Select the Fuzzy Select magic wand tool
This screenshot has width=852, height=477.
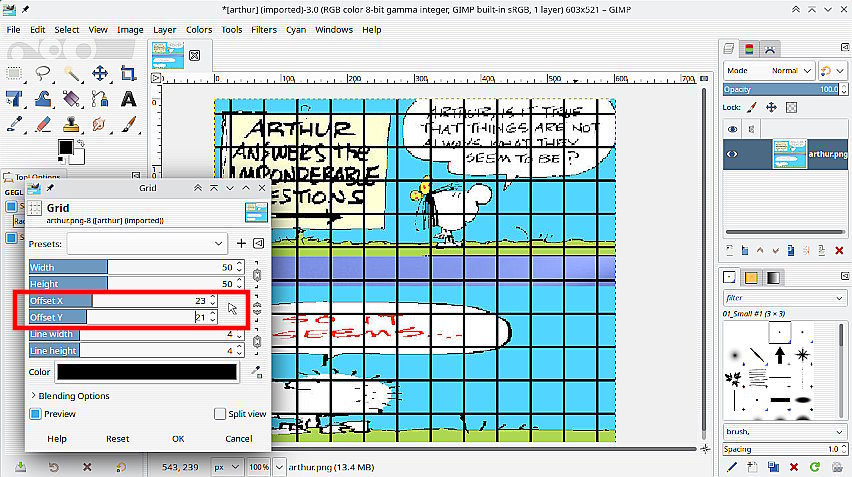71,73
